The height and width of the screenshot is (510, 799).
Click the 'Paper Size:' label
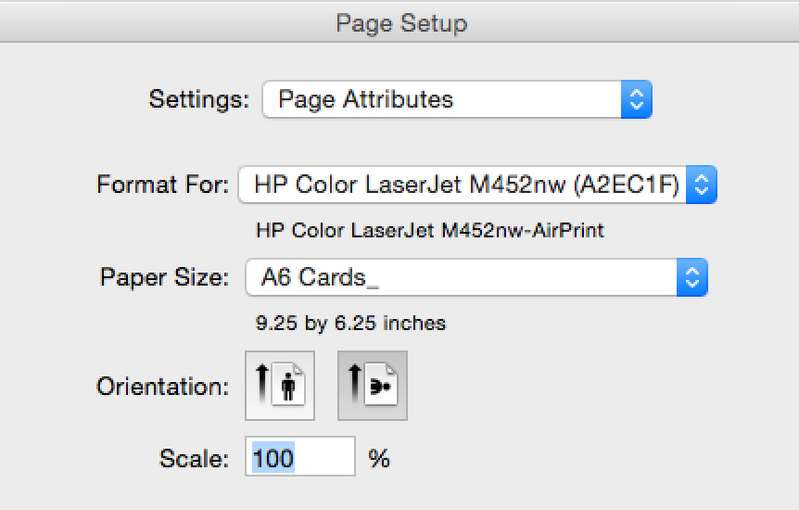pos(165,278)
